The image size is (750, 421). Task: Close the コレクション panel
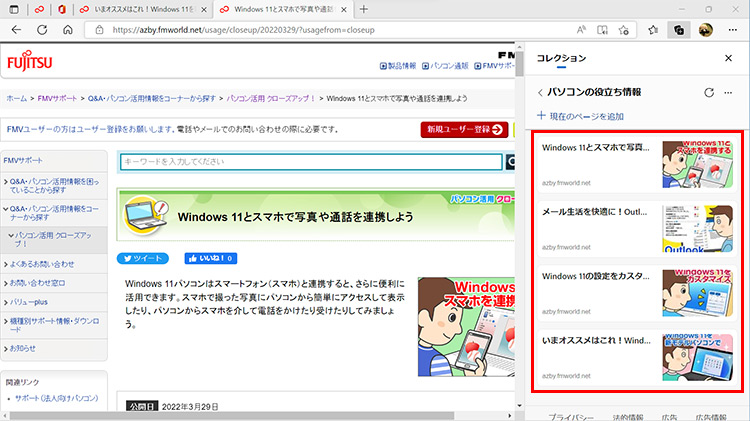click(728, 58)
